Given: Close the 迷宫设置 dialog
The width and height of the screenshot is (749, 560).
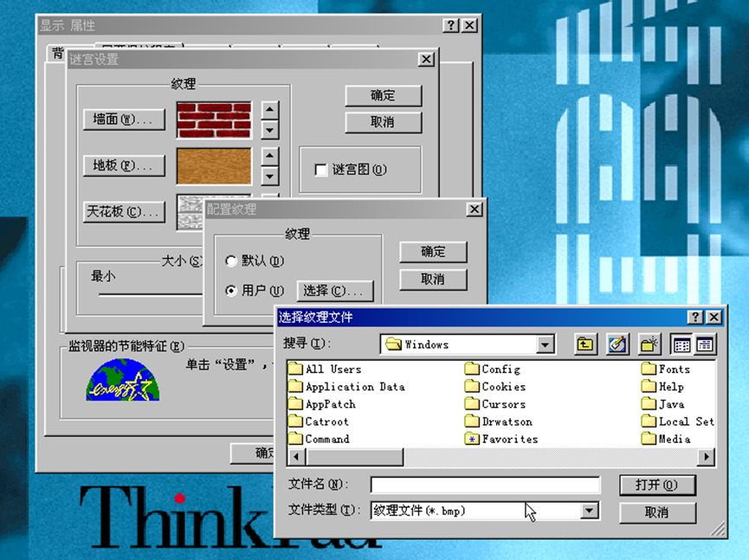Looking at the screenshot, I should 426,59.
